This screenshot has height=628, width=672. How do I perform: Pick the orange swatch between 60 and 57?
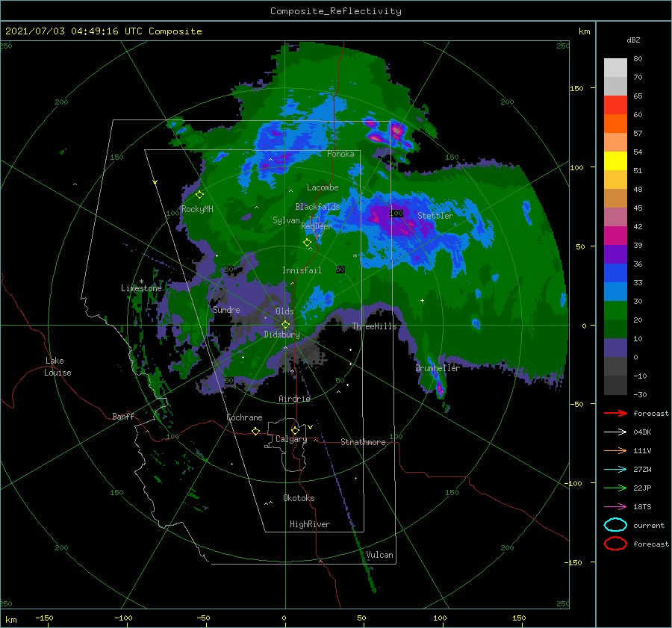point(615,123)
